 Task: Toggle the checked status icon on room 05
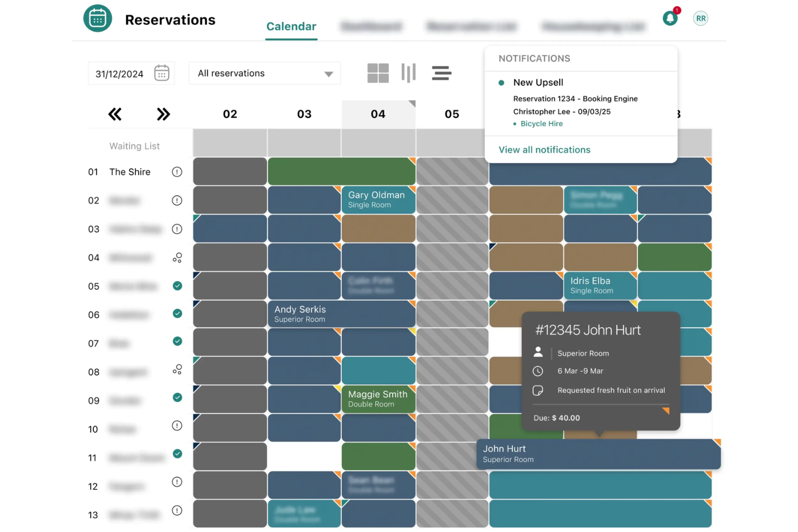pos(177,286)
